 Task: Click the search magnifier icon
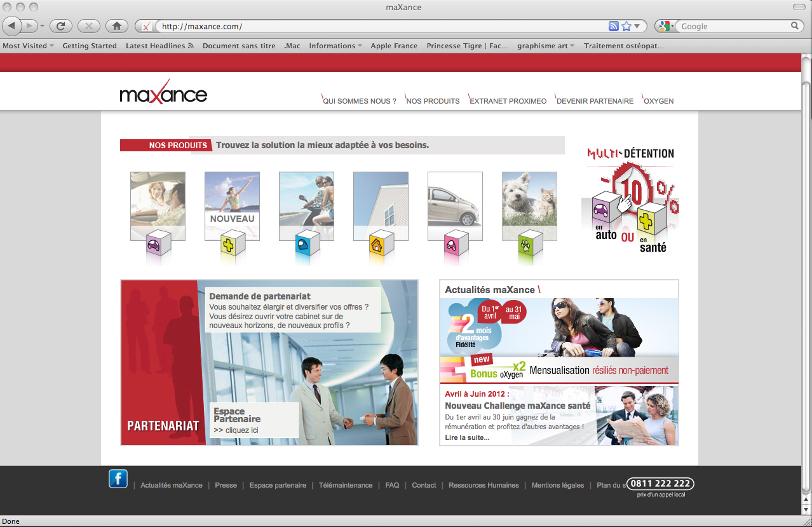pos(795,26)
